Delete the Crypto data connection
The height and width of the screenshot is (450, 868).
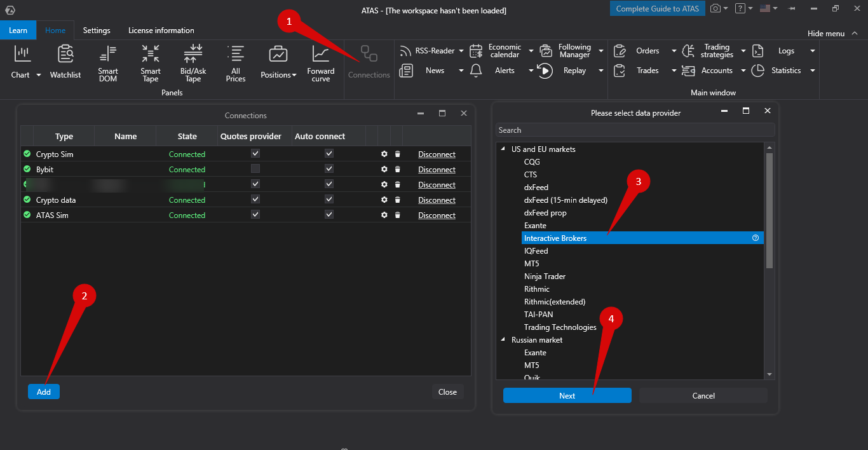tap(397, 200)
